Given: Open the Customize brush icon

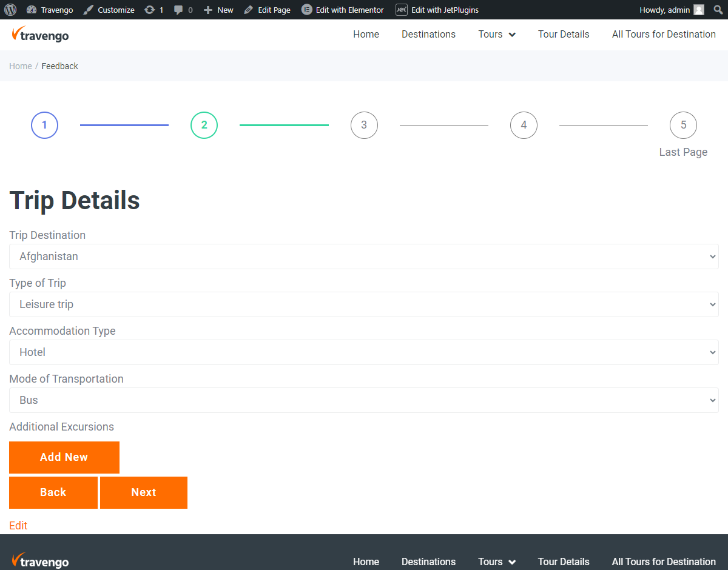Looking at the screenshot, I should point(88,10).
